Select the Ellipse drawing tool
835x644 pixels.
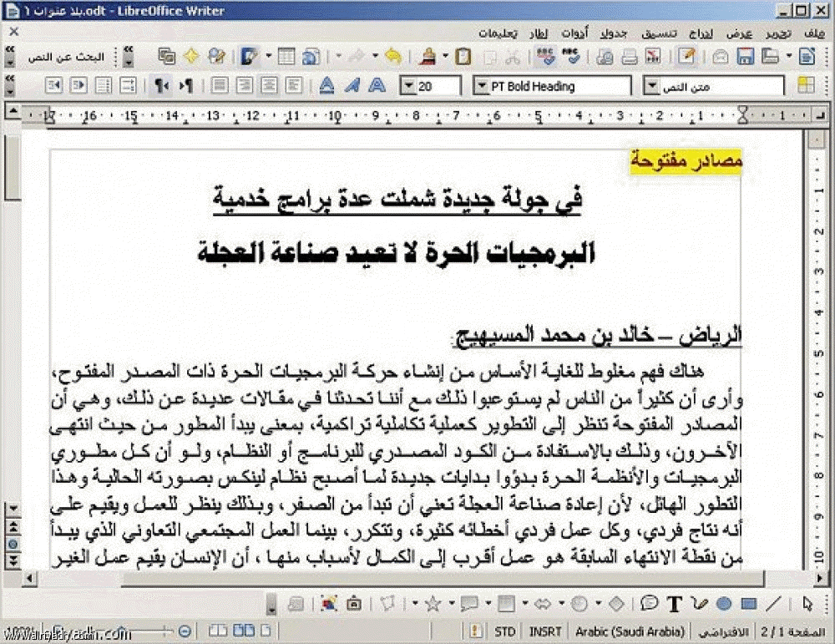[724, 604]
